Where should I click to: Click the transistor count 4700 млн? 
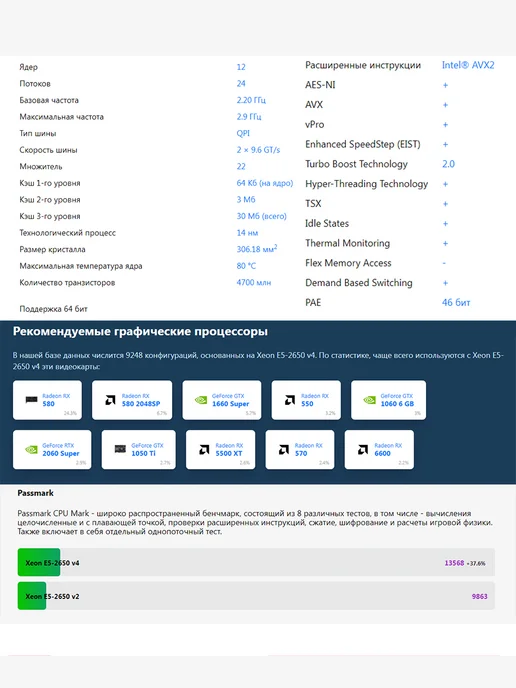tap(254, 283)
